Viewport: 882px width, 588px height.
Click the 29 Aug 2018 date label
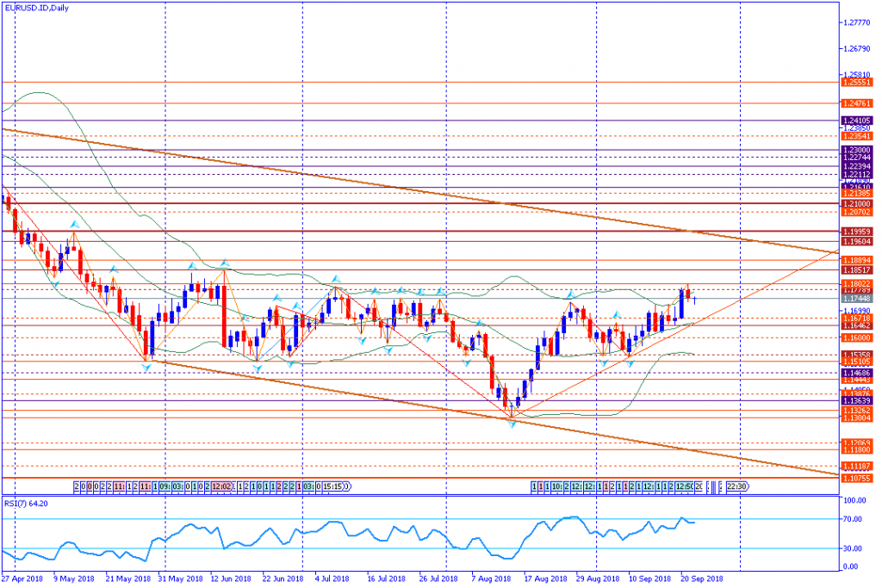[x=597, y=579]
